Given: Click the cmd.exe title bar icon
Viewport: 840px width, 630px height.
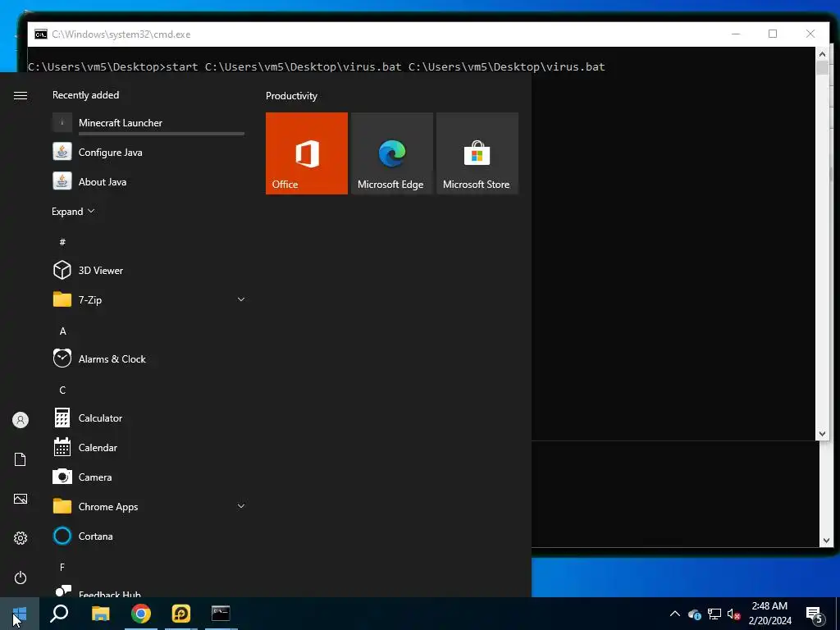Looking at the screenshot, I should [41, 34].
